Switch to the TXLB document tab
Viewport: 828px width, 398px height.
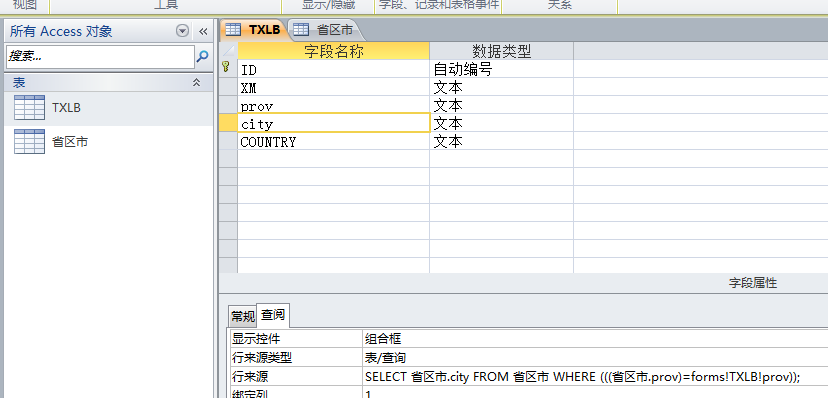pos(253,30)
